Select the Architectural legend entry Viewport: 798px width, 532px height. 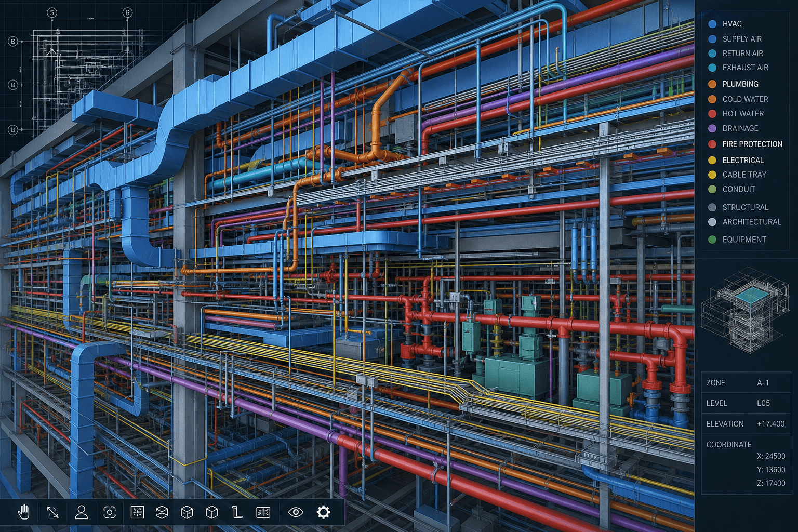744,222
